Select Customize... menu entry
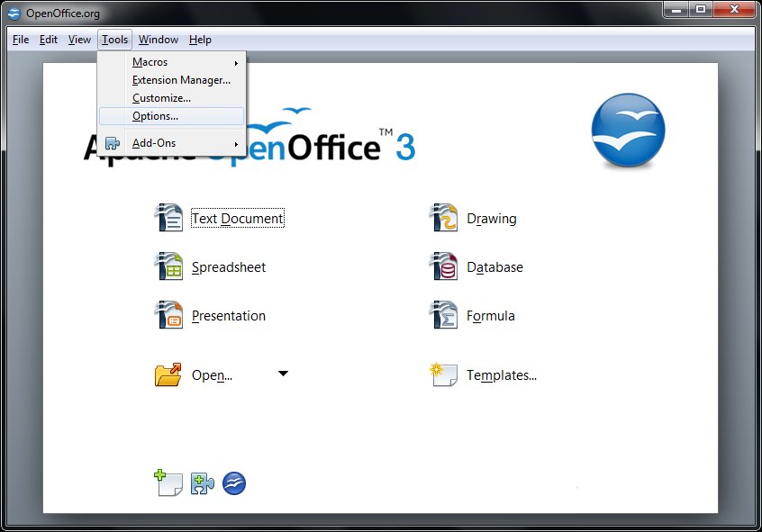The image size is (762, 532). point(161,98)
